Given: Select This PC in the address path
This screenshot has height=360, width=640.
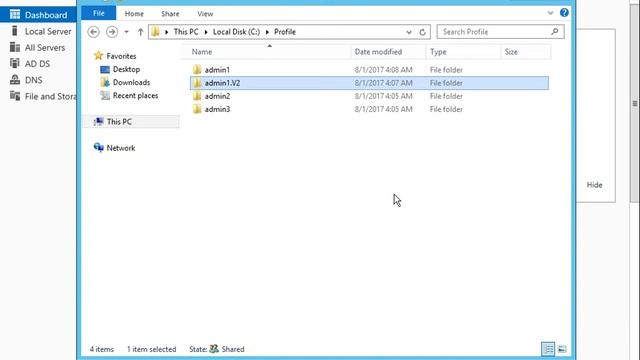Looking at the screenshot, I should click(186, 32).
